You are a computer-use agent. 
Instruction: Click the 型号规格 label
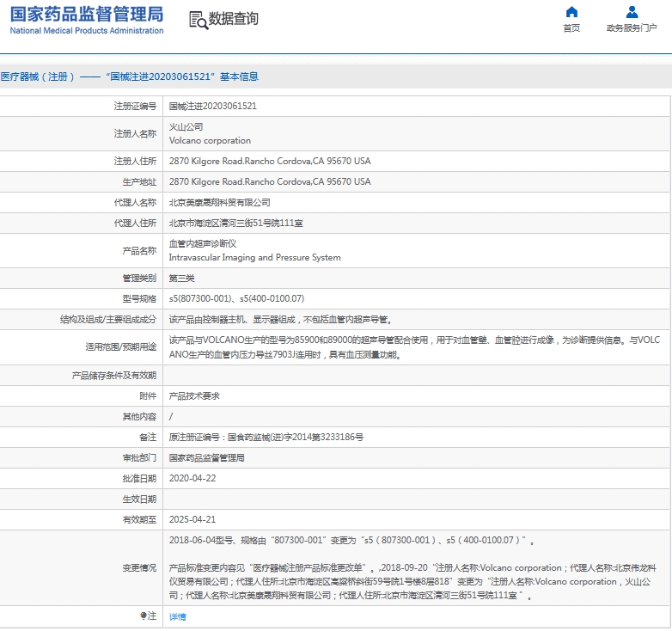[139, 298]
